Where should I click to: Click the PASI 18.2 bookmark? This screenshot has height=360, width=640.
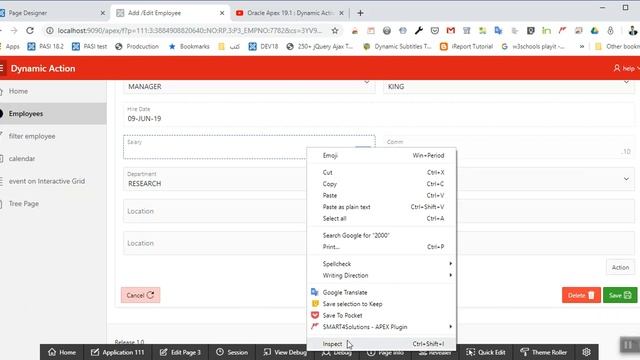point(46,47)
